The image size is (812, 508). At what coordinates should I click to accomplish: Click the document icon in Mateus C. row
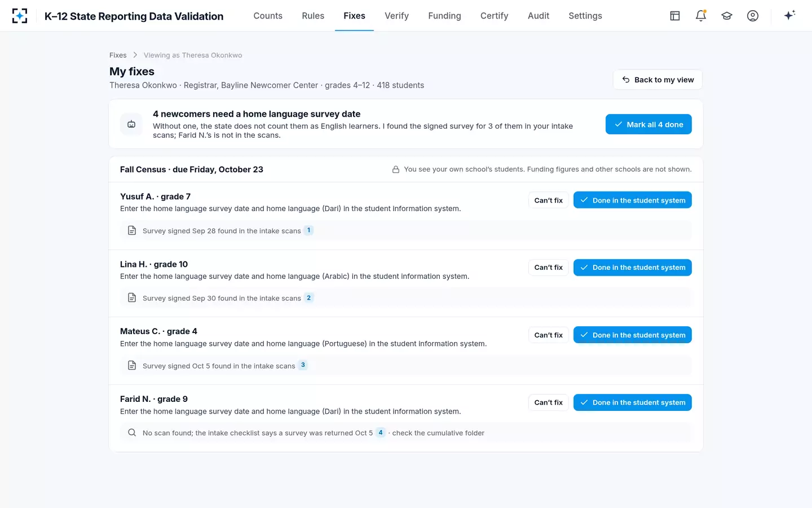tap(132, 365)
